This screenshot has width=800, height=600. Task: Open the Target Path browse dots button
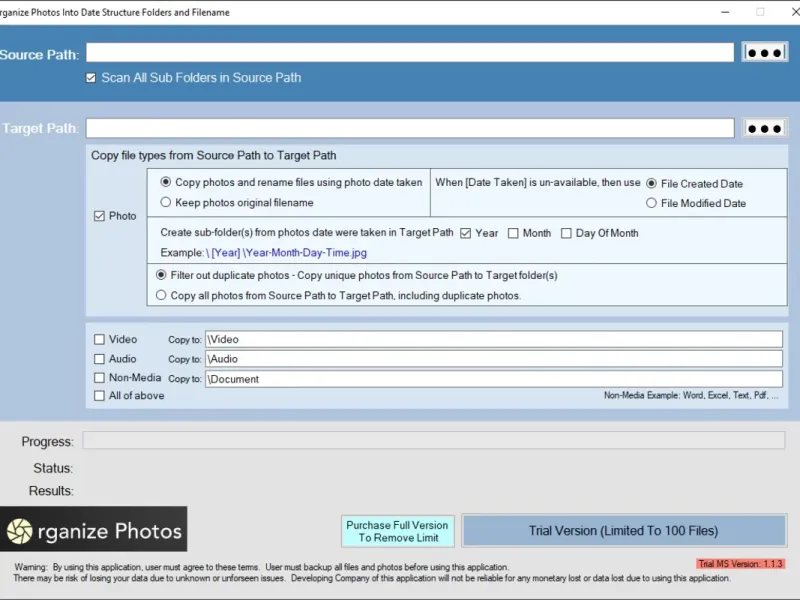click(x=764, y=128)
